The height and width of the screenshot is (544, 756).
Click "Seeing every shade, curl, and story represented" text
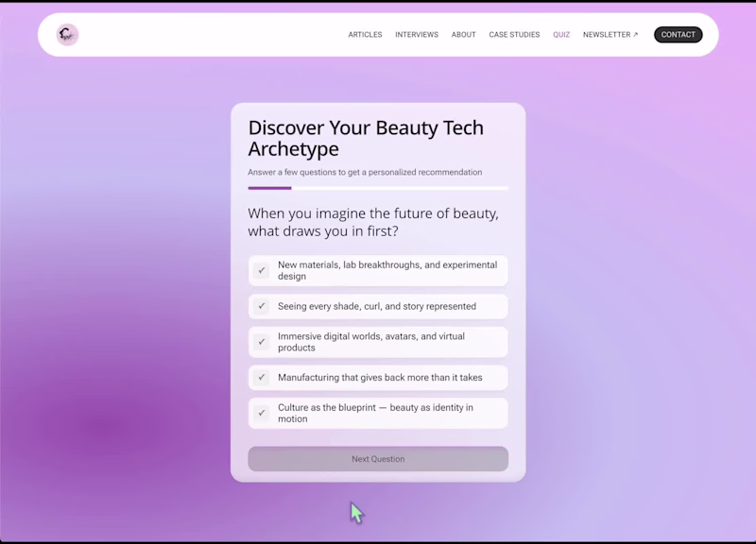pos(377,306)
